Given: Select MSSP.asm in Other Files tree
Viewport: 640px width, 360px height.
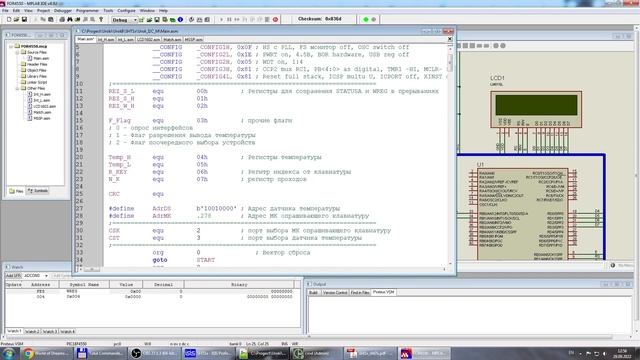Looking at the screenshot, I should (x=42, y=118).
